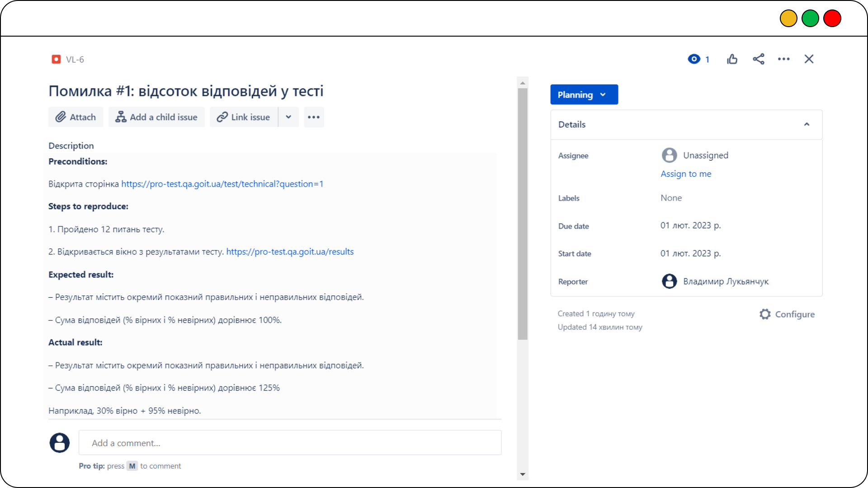Click the Description label
This screenshot has height=488, width=868.
pos(71,145)
